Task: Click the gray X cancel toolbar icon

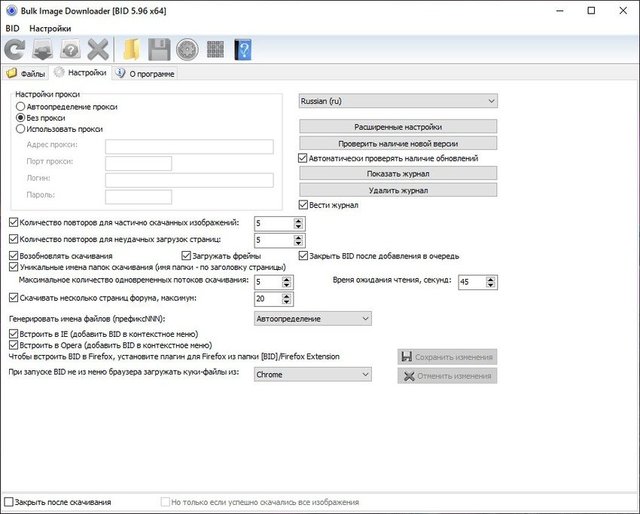Action: pos(98,49)
